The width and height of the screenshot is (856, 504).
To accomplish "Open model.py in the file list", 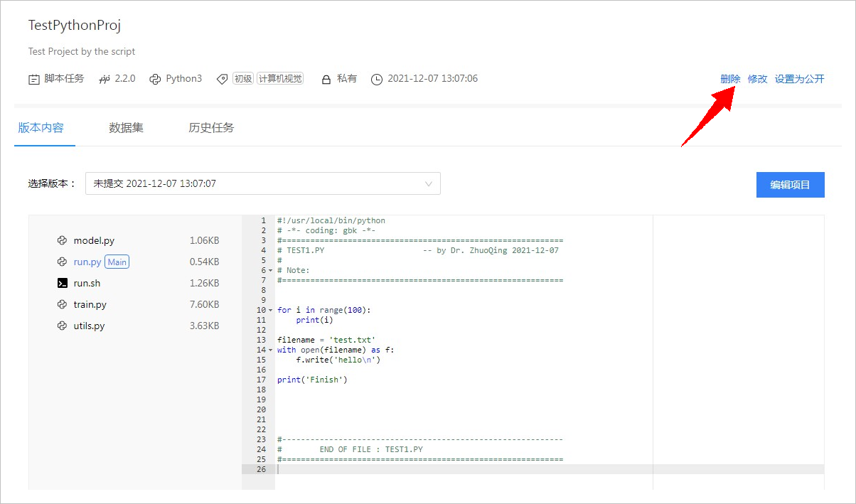I will pos(94,241).
